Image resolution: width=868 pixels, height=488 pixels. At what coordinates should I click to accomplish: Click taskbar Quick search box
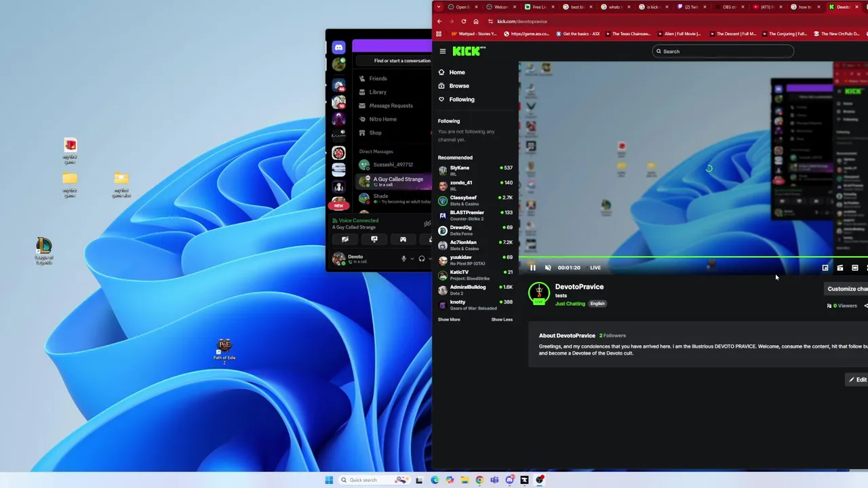[376, 480]
